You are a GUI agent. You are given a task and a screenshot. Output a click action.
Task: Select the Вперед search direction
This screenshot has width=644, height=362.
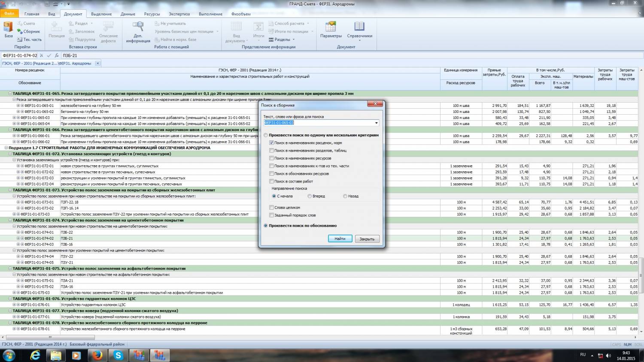[310, 196]
